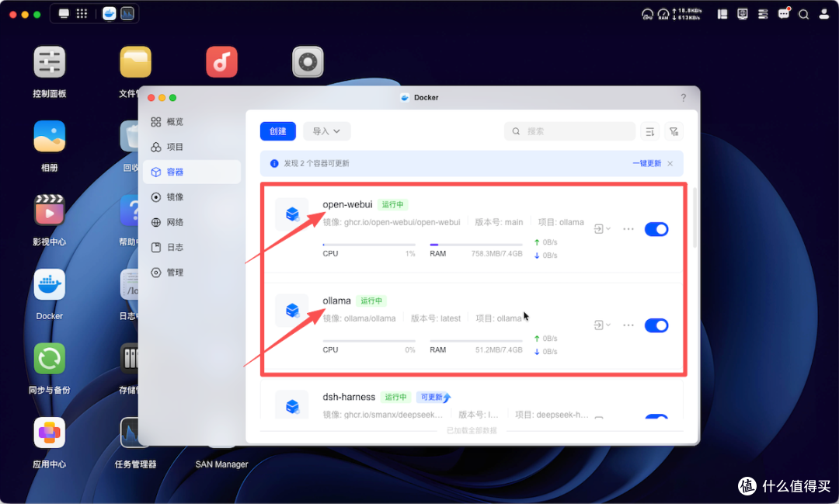Open the Docker desktop shortcut
The width and height of the screenshot is (839, 504).
[49, 285]
